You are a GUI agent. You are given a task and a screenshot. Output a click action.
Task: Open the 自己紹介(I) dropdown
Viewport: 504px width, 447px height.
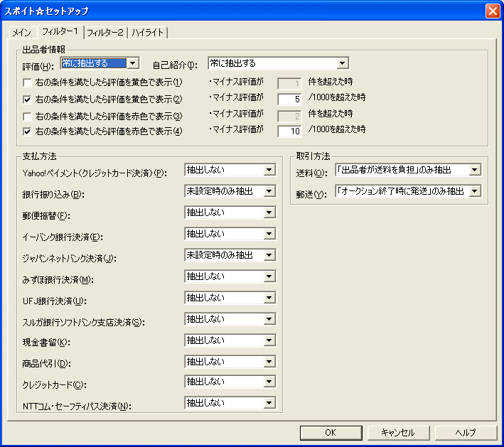pyautogui.click(x=279, y=63)
